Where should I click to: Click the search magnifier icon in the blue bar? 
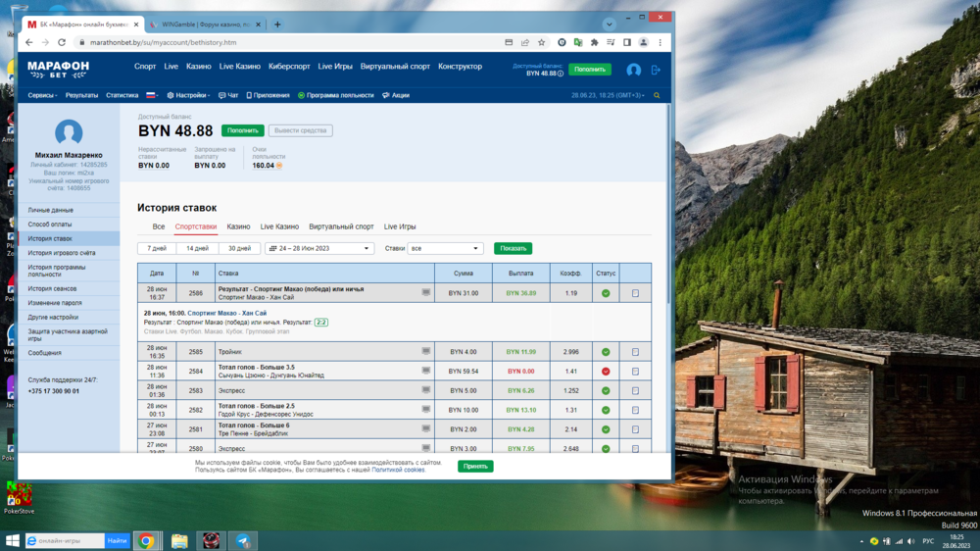[x=657, y=95]
